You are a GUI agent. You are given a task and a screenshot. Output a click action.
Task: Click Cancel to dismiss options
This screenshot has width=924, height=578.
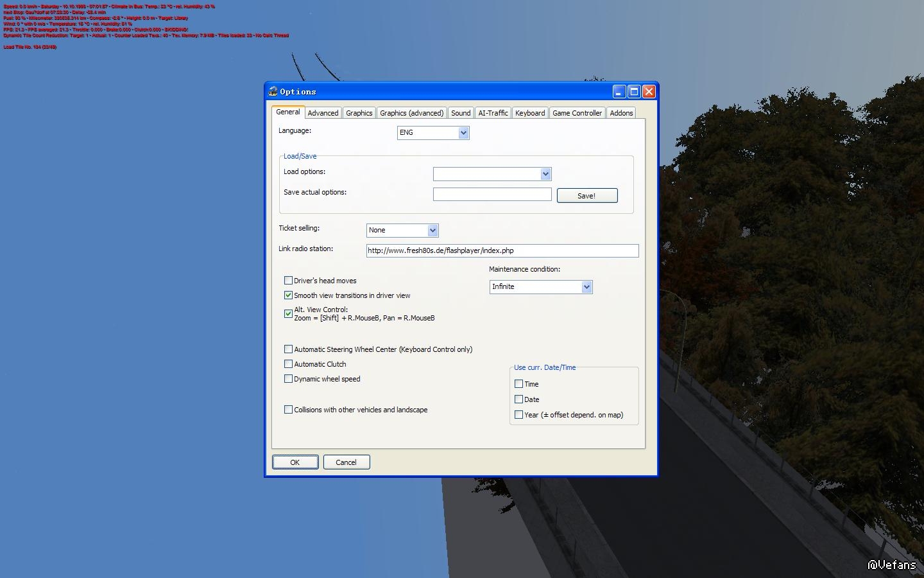pyautogui.click(x=346, y=462)
